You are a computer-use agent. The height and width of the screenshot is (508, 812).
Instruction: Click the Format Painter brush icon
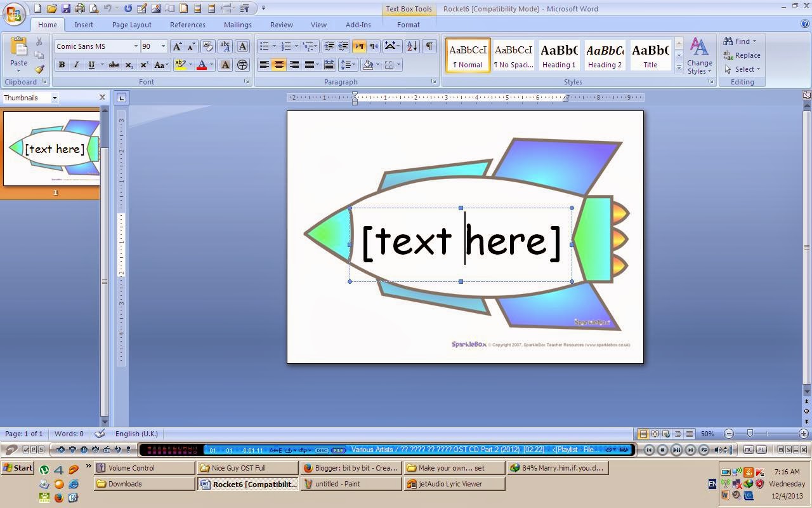39,69
